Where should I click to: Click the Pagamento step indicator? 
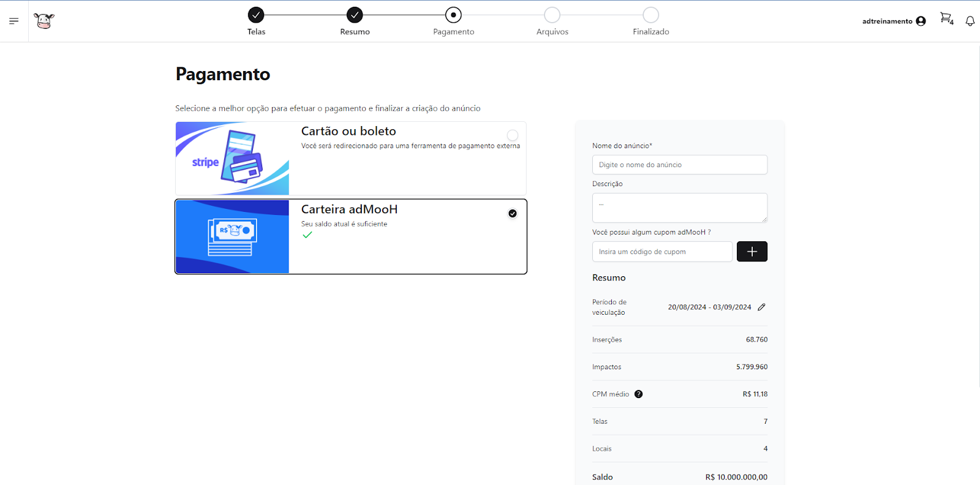coord(453,15)
